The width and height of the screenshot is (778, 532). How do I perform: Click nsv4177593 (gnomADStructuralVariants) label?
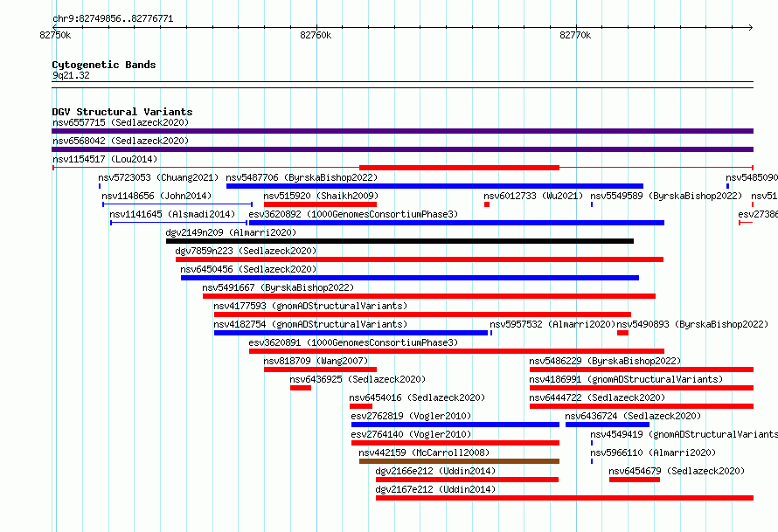click(x=310, y=306)
